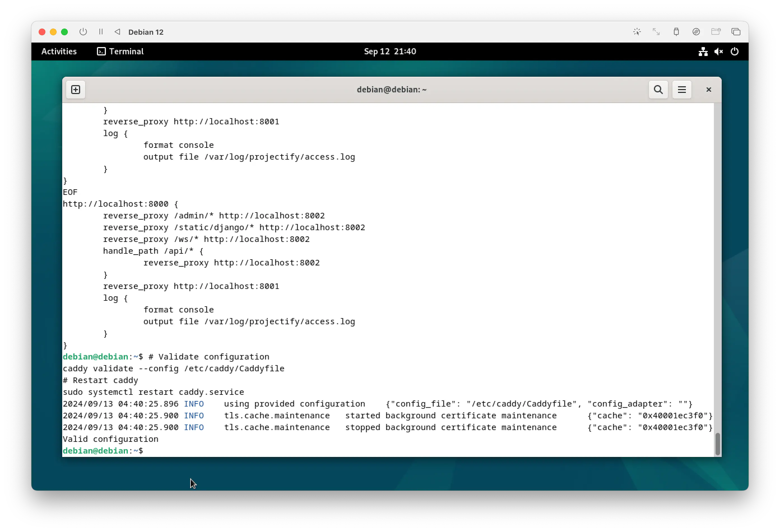Click the 'debian@debian: ~' window title

(x=391, y=90)
